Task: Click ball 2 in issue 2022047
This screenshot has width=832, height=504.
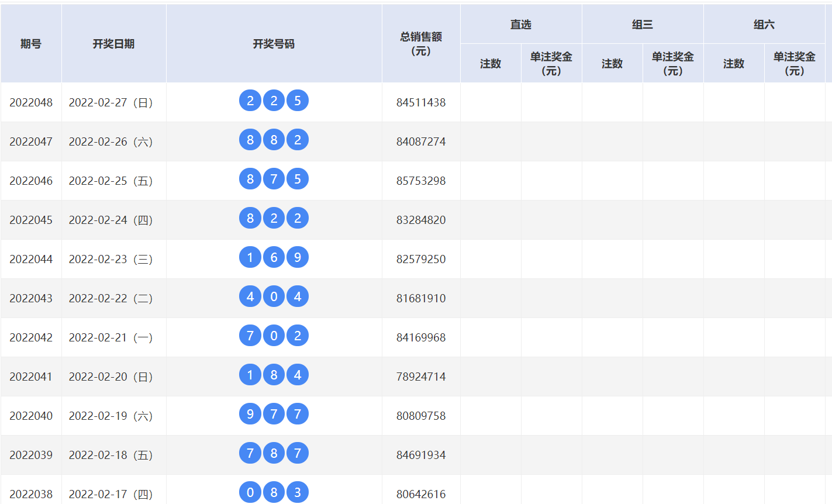Action: pos(298,140)
